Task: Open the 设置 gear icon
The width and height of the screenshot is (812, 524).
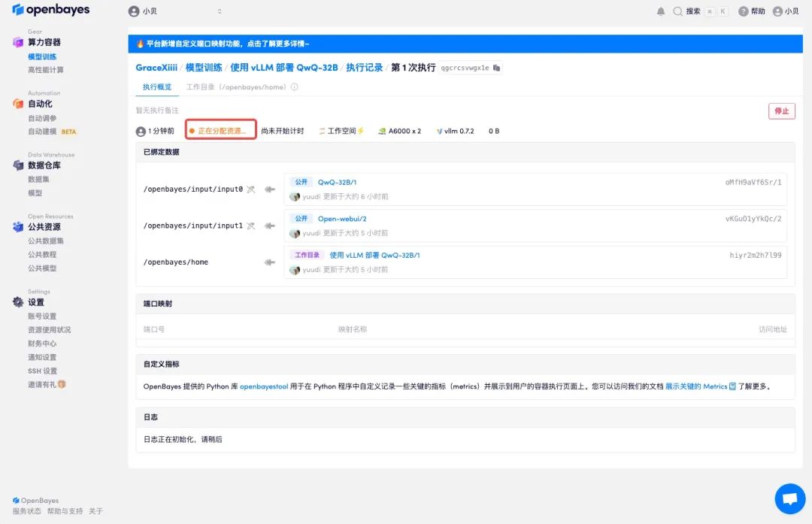Action: [18, 302]
